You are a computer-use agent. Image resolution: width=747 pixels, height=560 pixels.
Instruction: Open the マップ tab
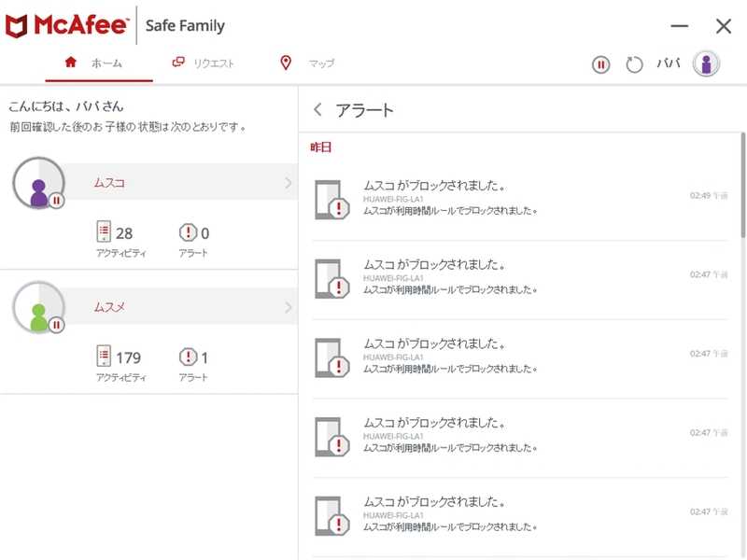click(307, 63)
